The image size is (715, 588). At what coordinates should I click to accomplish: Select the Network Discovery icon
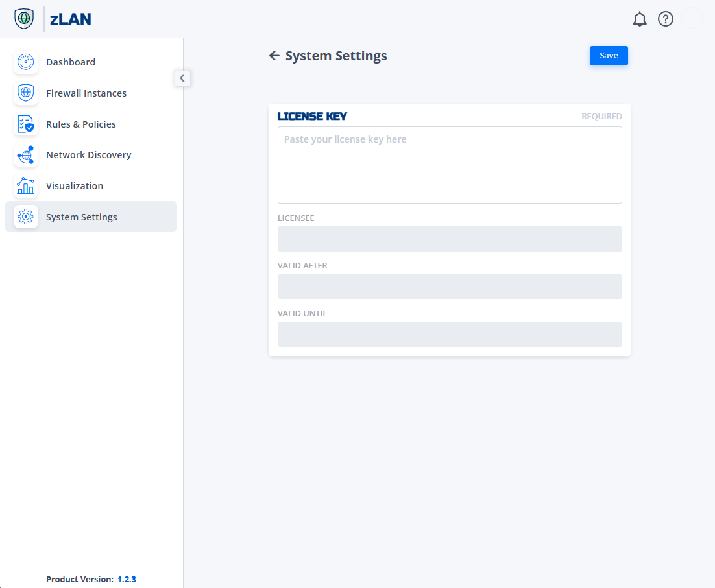[25, 155]
